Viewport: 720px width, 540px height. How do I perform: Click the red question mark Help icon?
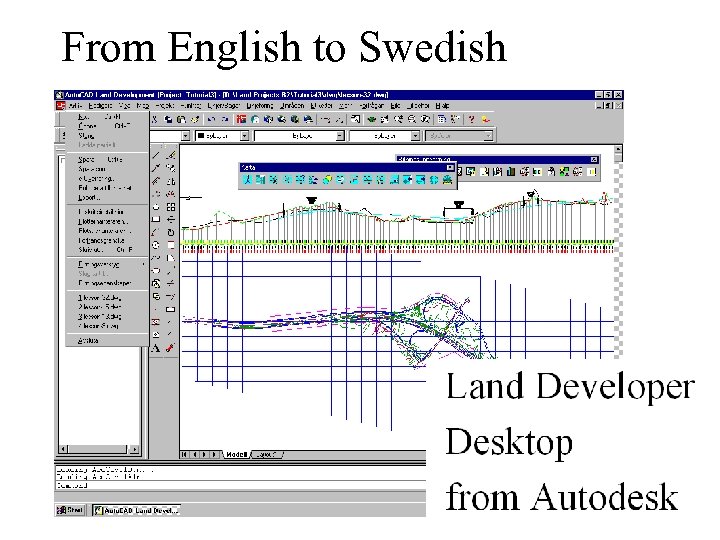point(472,119)
